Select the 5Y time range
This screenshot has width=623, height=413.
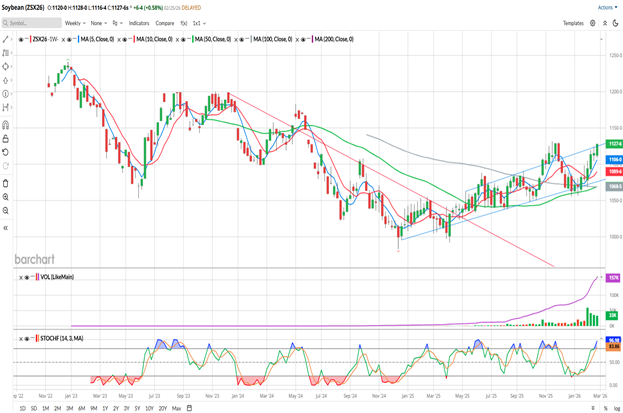tap(137, 408)
